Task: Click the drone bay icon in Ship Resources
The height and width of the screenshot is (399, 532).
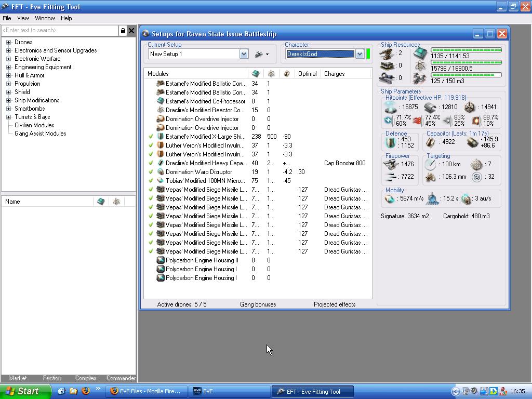Action: point(420,78)
